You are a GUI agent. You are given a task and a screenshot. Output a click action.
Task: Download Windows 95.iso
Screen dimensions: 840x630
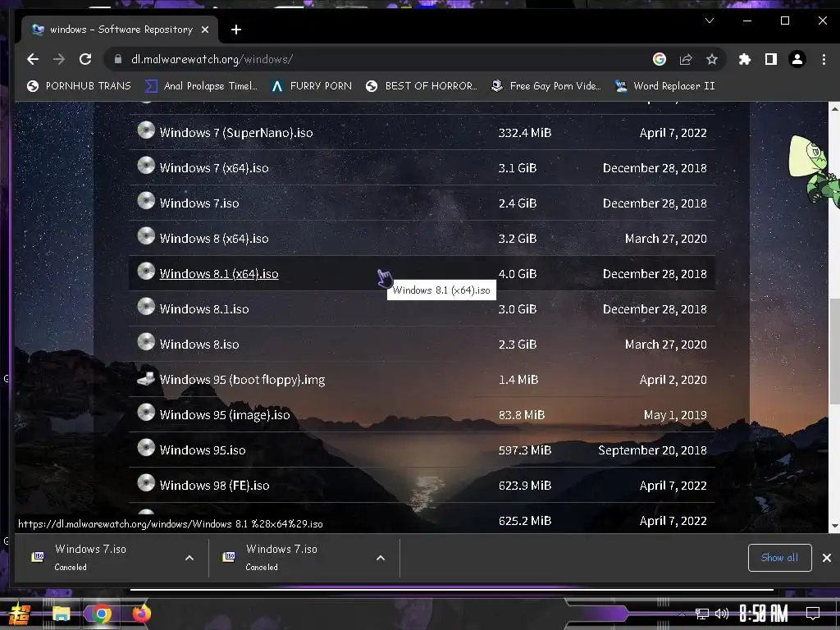(203, 450)
